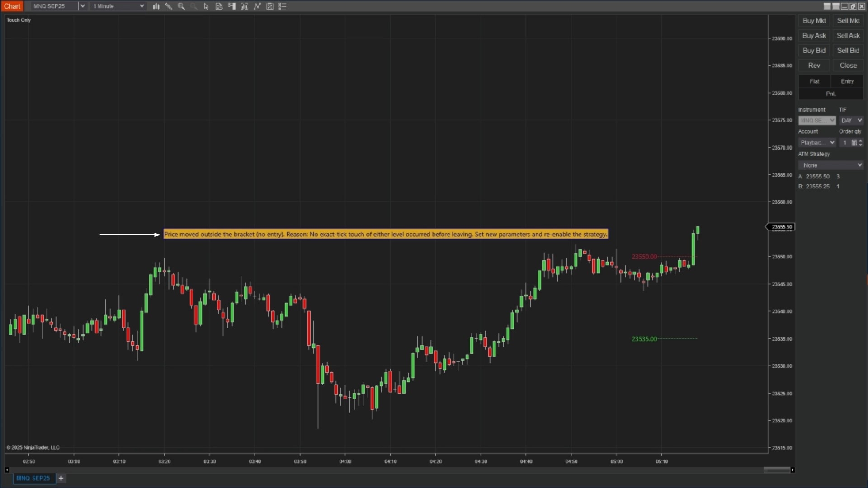
Task: Open the Strategies node icon
Action: point(257,6)
